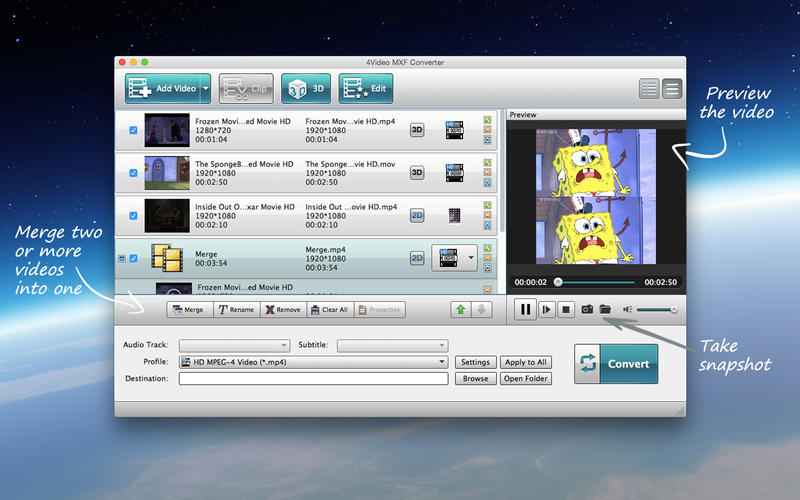This screenshot has height=500, width=800.
Task: Click the Destination path field
Action: tap(313, 379)
